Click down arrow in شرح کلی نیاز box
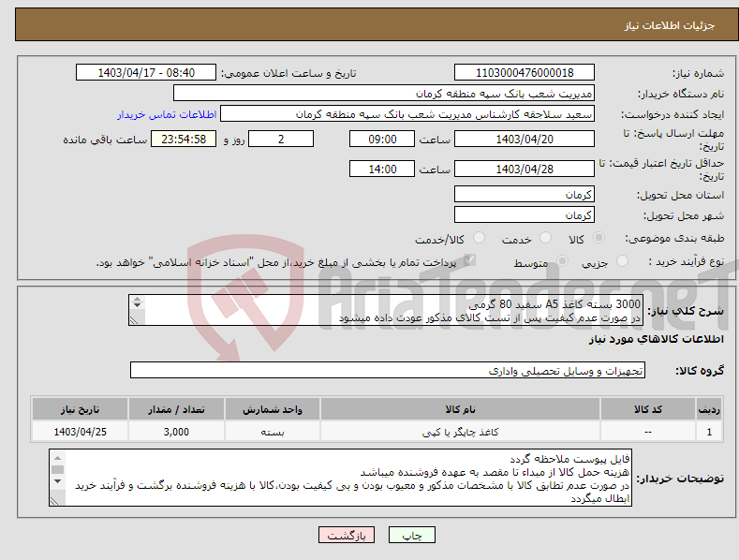The width and height of the screenshot is (739, 560). pos(137,305)
